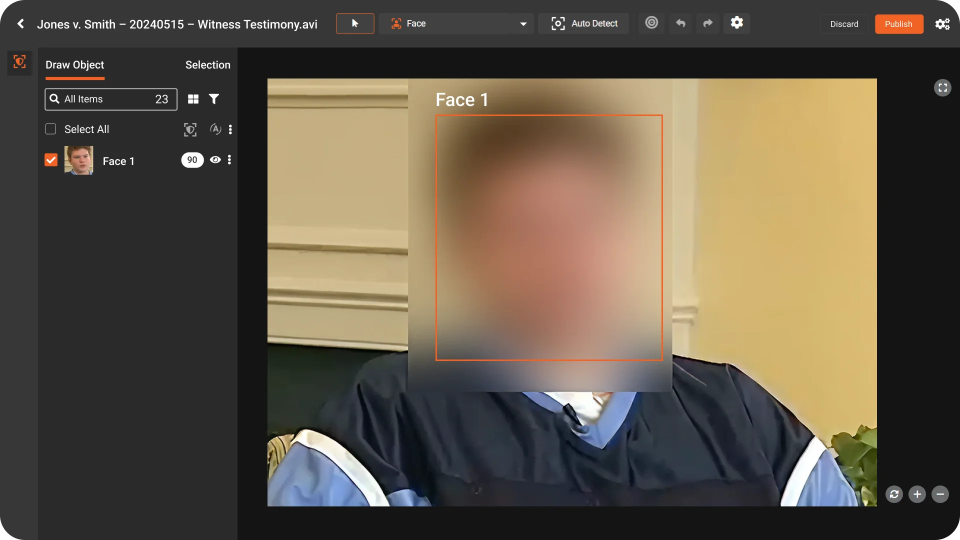The image size is (960, 540).
Task: Undo the last redaction action
Action: pyautogui.click(x=680, y=23)
